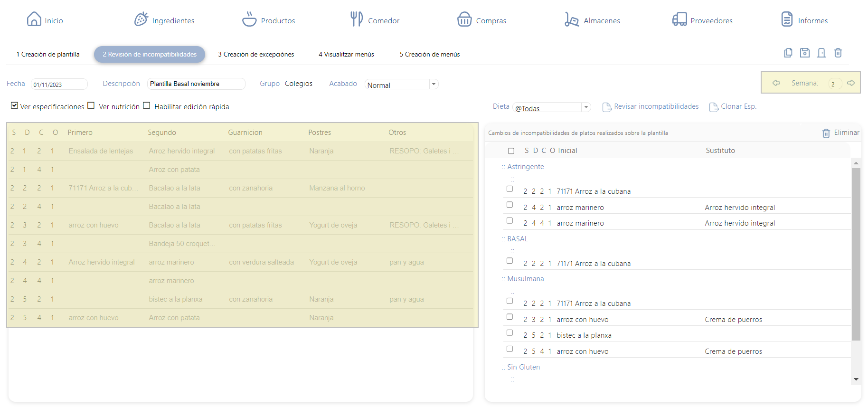This screenshot has height=408, width=868.
Task: Uncheck Ver especificaciones checkbox
Action: click(x=14, y=106)
